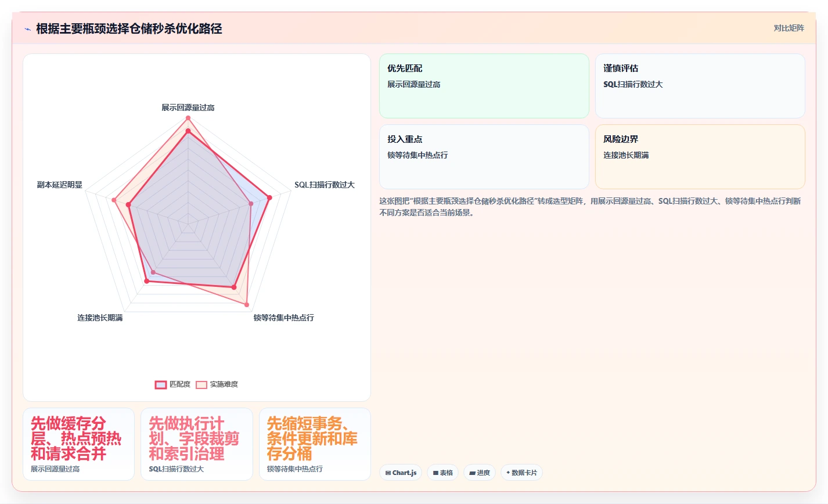Viewport: 828px width, 504px height.
Task: Click the 对比矩阵 label in the header
Action: pyautogui.click(x=789, y=28)
